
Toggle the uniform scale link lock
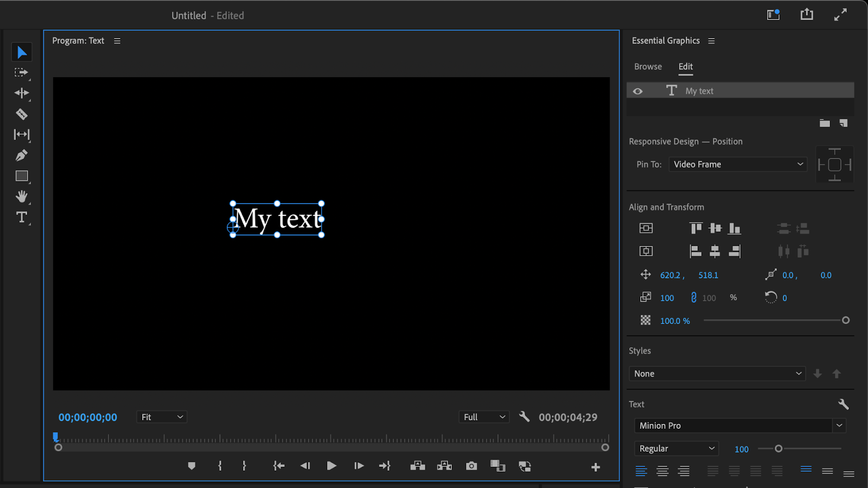pos(693,297)
